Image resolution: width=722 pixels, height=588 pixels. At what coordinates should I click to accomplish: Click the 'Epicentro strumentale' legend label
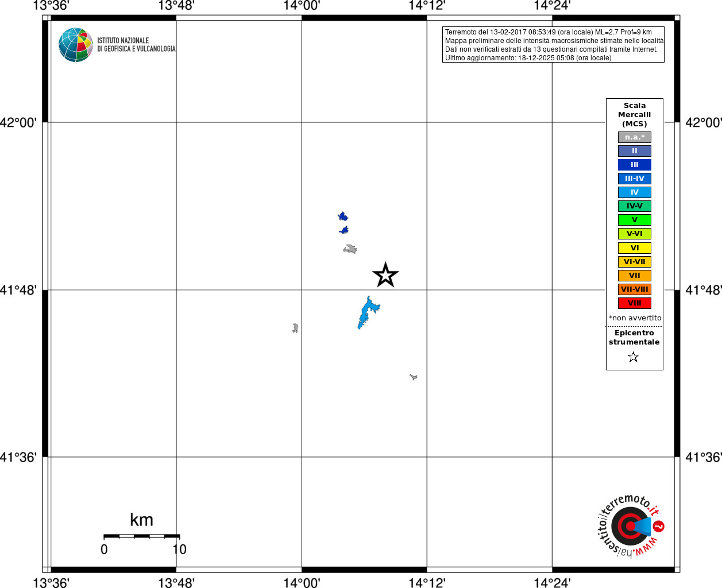coord(634,338)
